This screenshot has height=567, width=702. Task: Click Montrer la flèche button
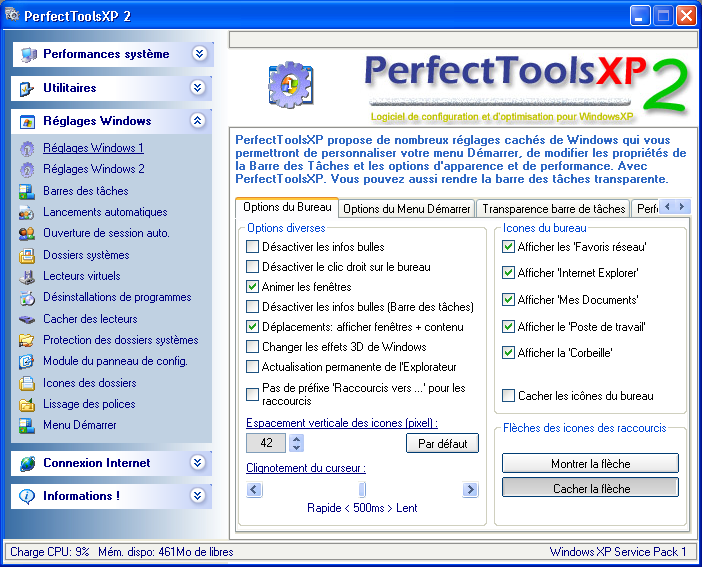point(590,464)
